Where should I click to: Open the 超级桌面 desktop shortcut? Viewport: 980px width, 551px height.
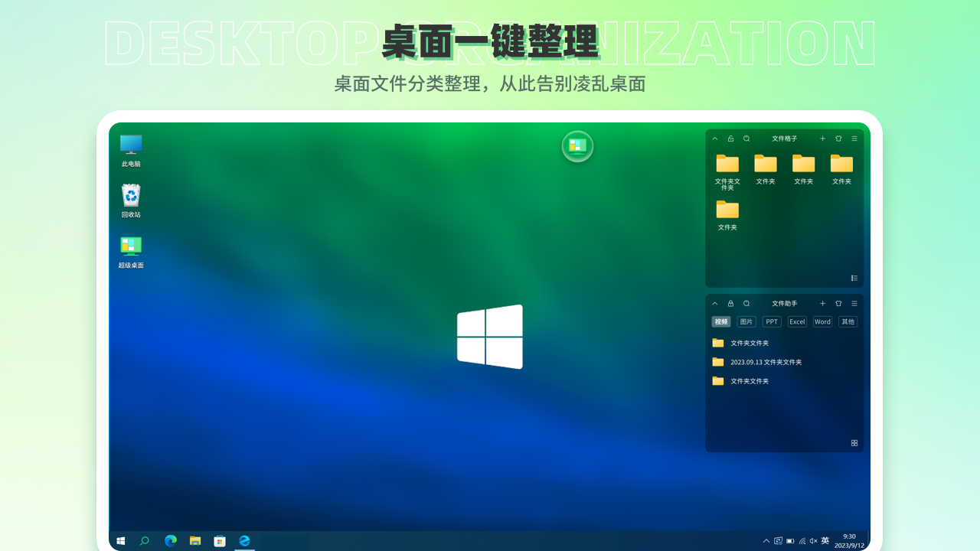pos(131,252)
